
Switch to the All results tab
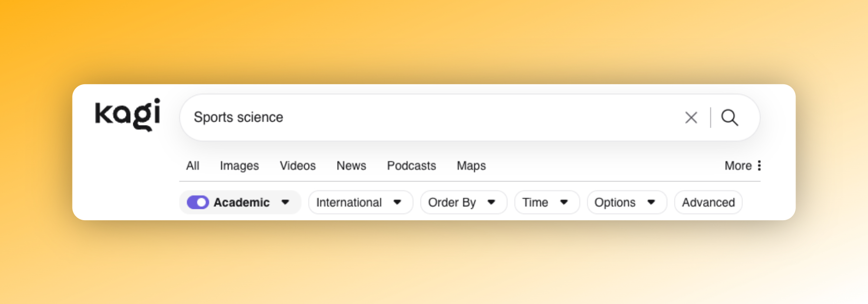(x=193, y=166)
